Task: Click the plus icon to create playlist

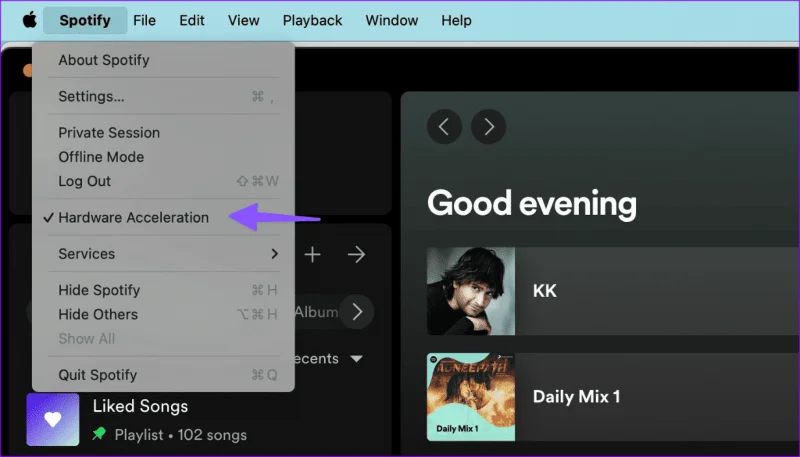Action: (312, 254)
